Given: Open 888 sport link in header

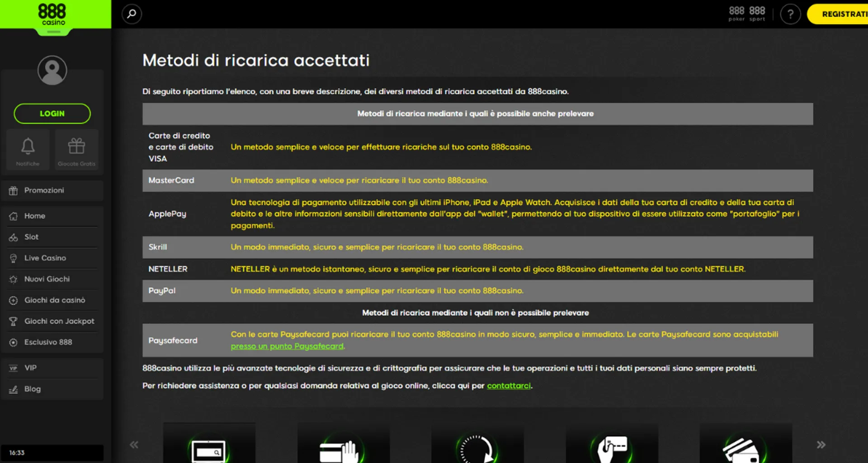Looking at the screenshot, I should click(757, 14).
